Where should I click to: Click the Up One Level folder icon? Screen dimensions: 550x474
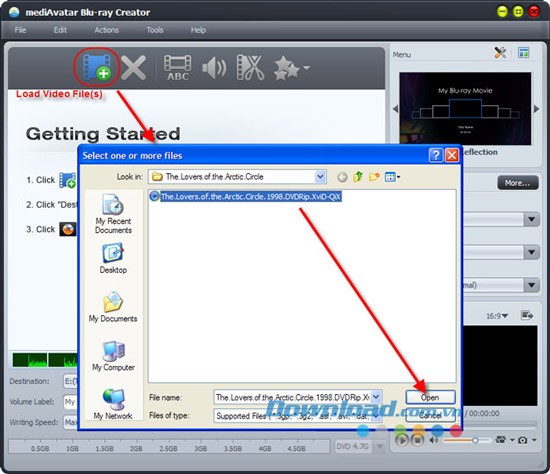358,176
